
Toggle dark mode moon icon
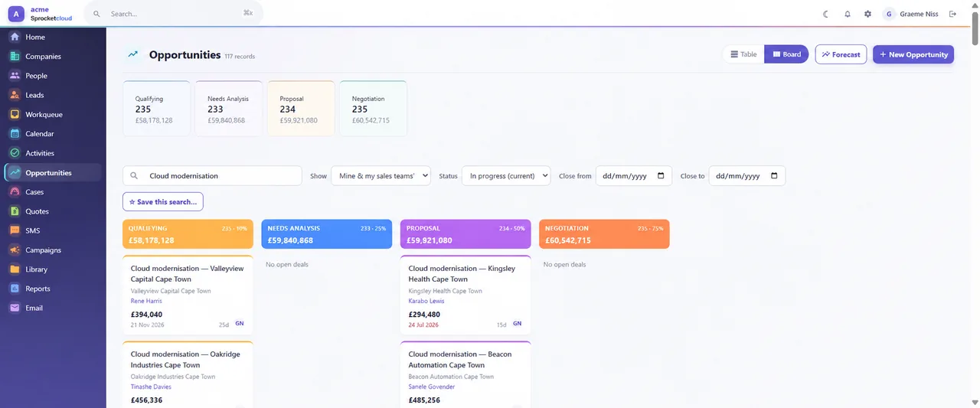826,14
